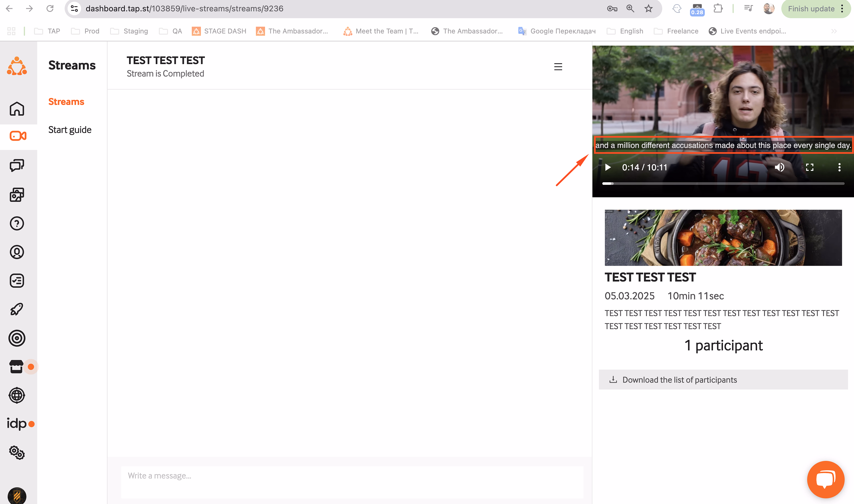Click the address bar URL
Image resolution: width=854 pixels, height=504 pixels.
(x=184, y=9)
